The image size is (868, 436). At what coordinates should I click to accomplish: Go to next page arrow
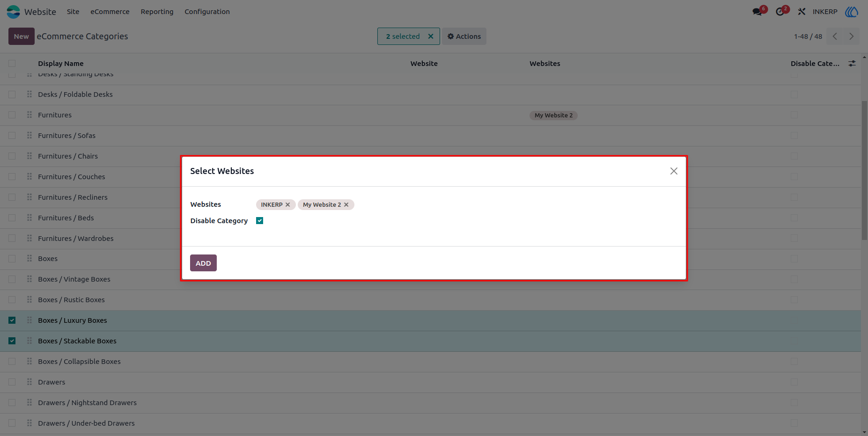tap(851, 36)
